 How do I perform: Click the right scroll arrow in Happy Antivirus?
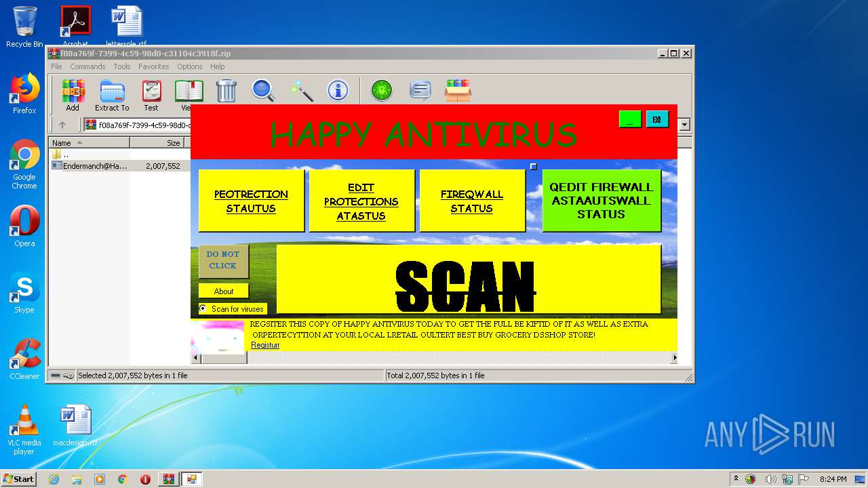(674, 358)
